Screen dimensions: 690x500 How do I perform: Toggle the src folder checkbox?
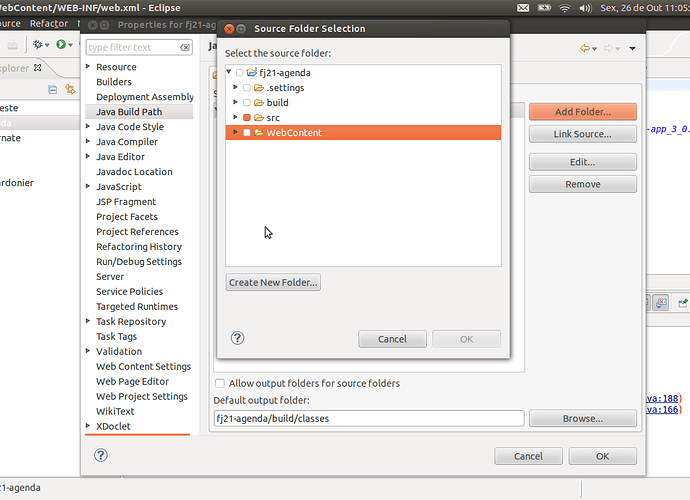pyautogui.click(x=247, y=118)
